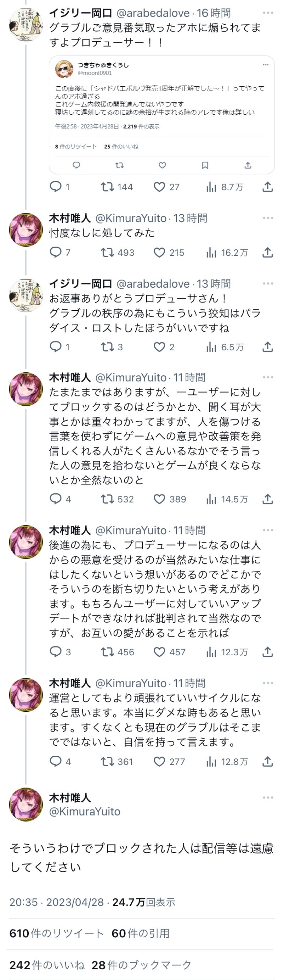Screen dimensions: 284x980
Task: Like the tweet with 27 likes
Action: click(159, 187)
